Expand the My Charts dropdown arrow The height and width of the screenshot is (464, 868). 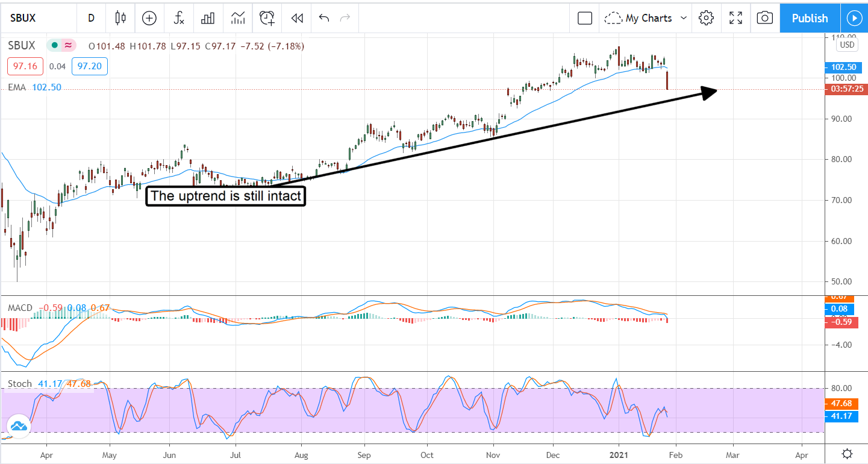(x=684, y=18)
